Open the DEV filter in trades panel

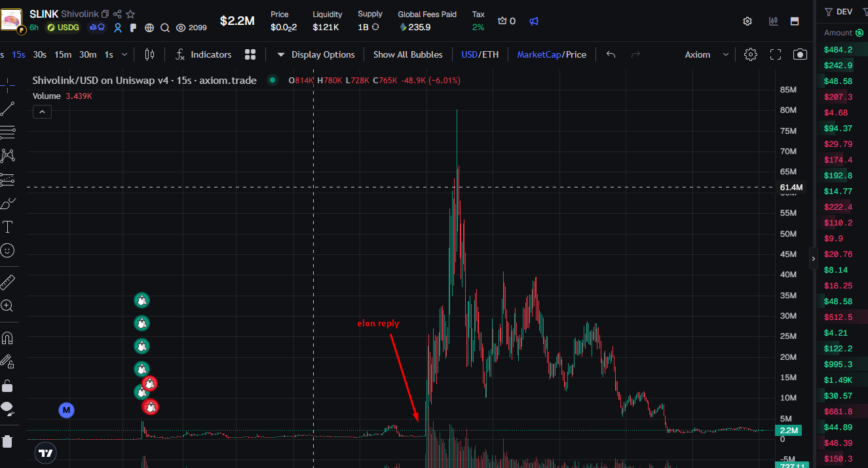pyautogui.click(x=839, y=12)
